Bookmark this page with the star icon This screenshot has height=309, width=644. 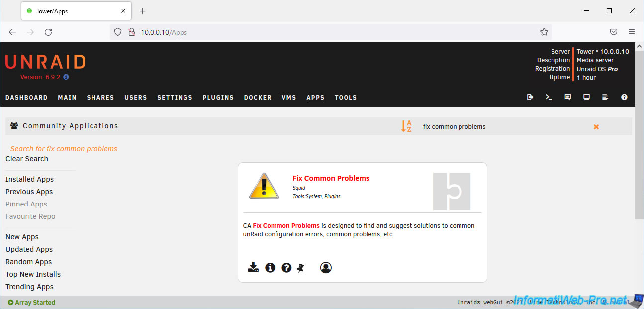click(x=544, y=32)
